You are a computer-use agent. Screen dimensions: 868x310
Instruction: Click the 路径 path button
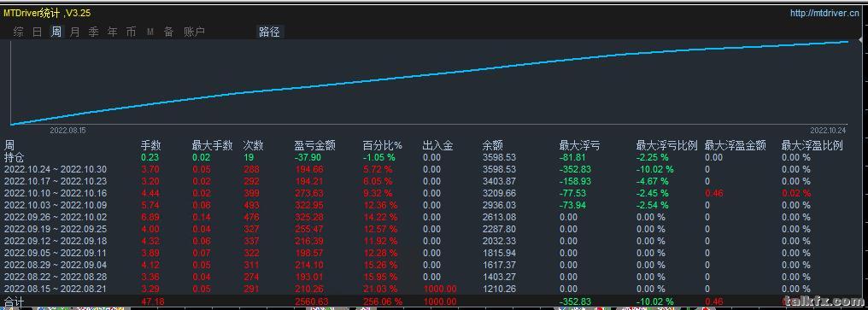tap(270, 32)
